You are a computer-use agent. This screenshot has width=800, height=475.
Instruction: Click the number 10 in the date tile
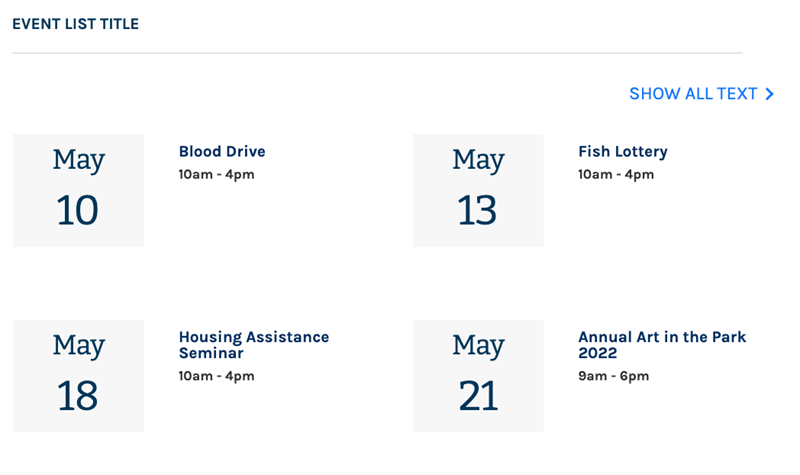pos(78,210)
